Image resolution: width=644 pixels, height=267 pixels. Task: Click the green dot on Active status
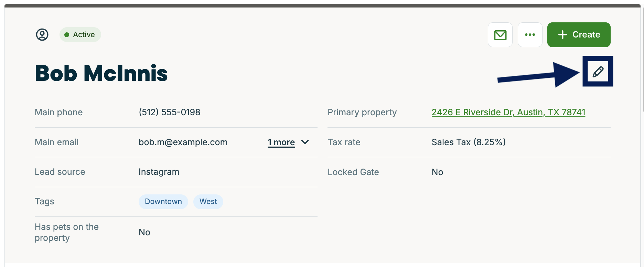click(67, 34)
